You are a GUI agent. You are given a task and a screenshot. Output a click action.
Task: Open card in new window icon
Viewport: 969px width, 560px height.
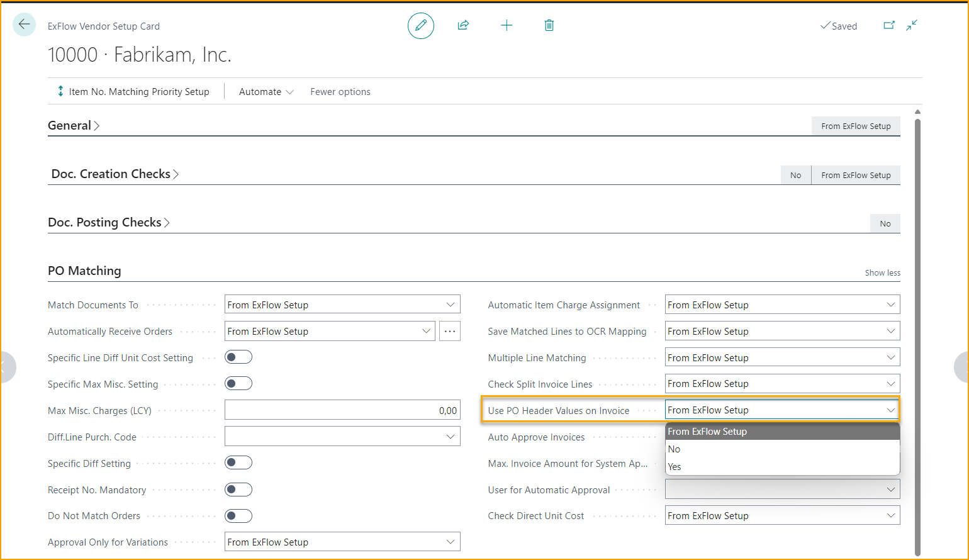click(x=889, y=25)
